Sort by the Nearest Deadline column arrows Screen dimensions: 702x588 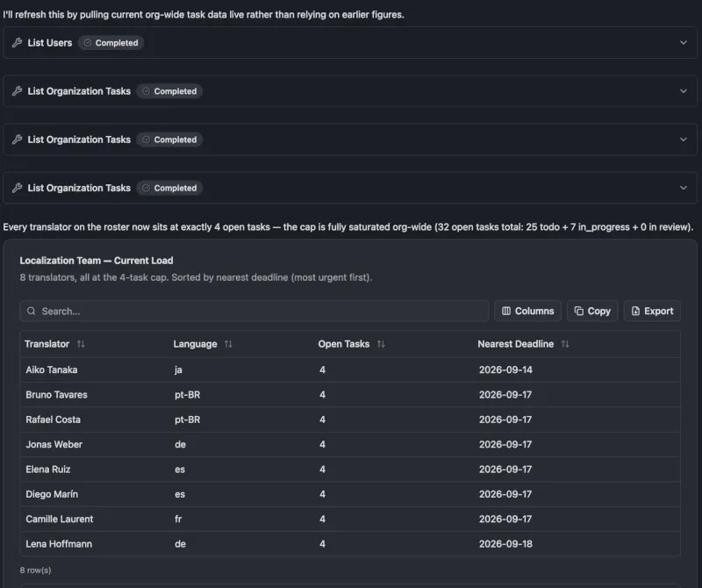[565, 344]
